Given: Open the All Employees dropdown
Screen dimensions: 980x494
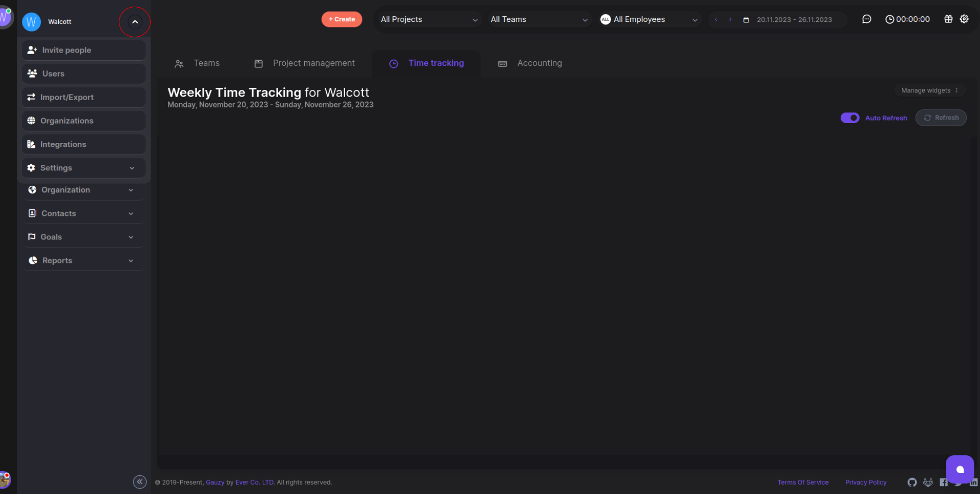Looking at the screenshot, I should pyautogui.click(x=649, y=19).
